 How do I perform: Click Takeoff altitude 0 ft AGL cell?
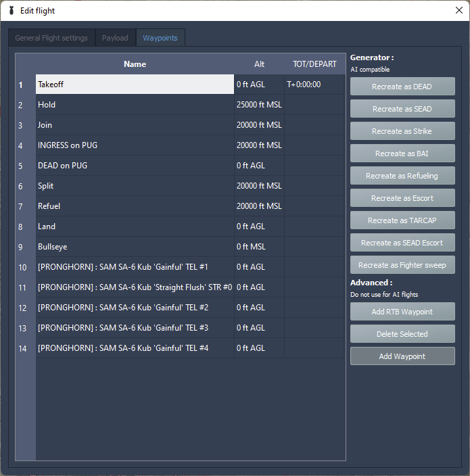click(x=259, y=85)
